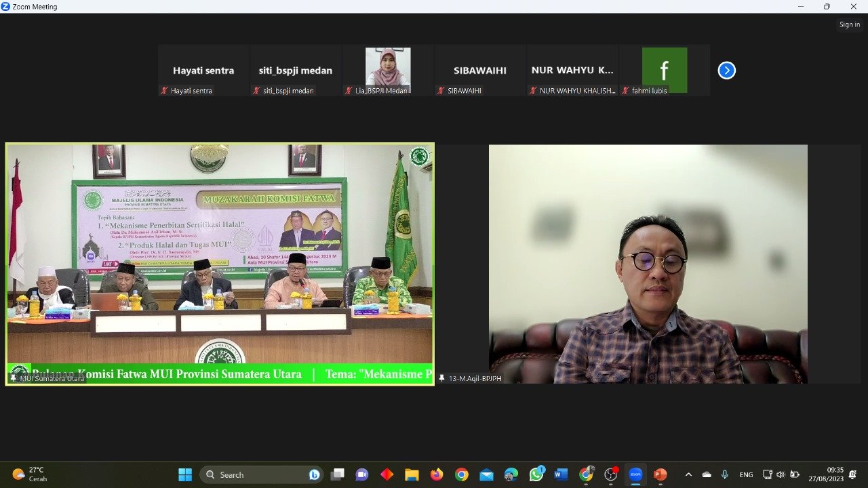868x488 pixels.
Task: Click the muted mic icon for fahmi lubis
Action: 625,91
